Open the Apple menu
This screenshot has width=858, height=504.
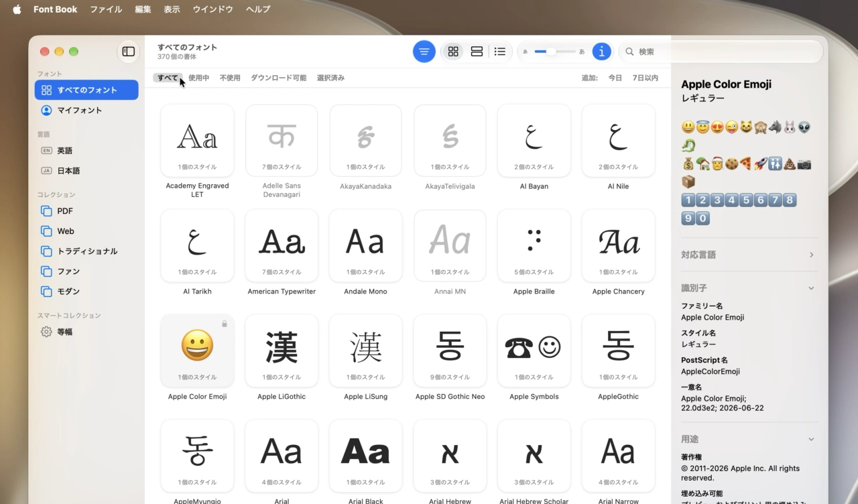(17, 9)
